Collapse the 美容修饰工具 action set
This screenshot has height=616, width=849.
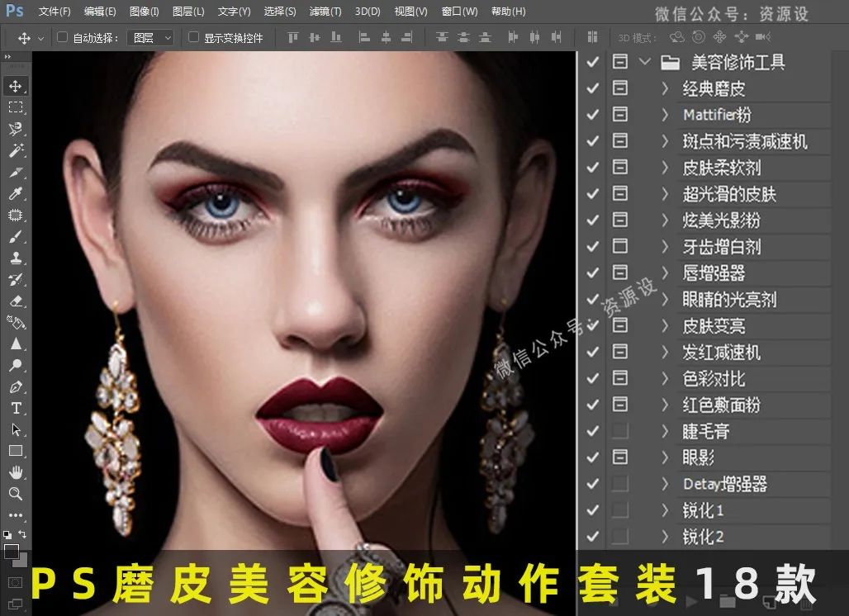coord(645,62)
